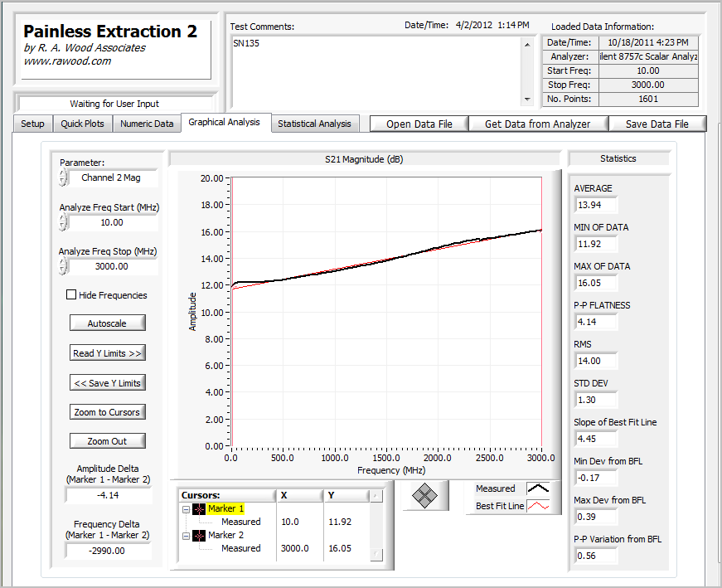
Task: Click the Y column header in Cursors
Action: 346,495
